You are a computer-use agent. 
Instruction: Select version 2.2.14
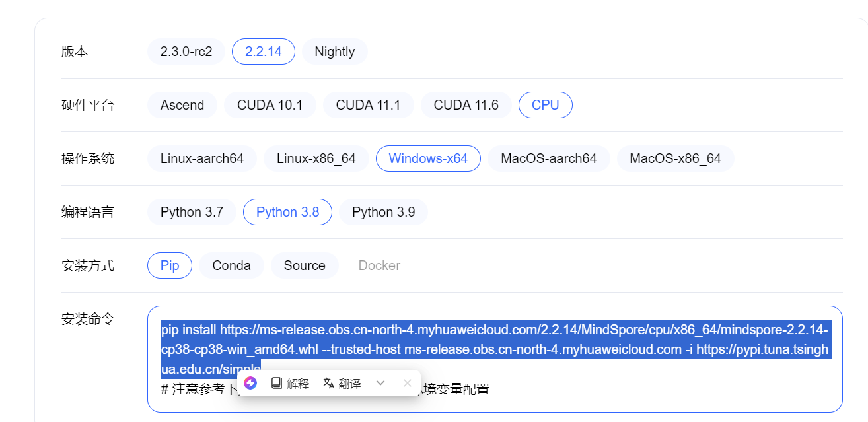[264, 52]
